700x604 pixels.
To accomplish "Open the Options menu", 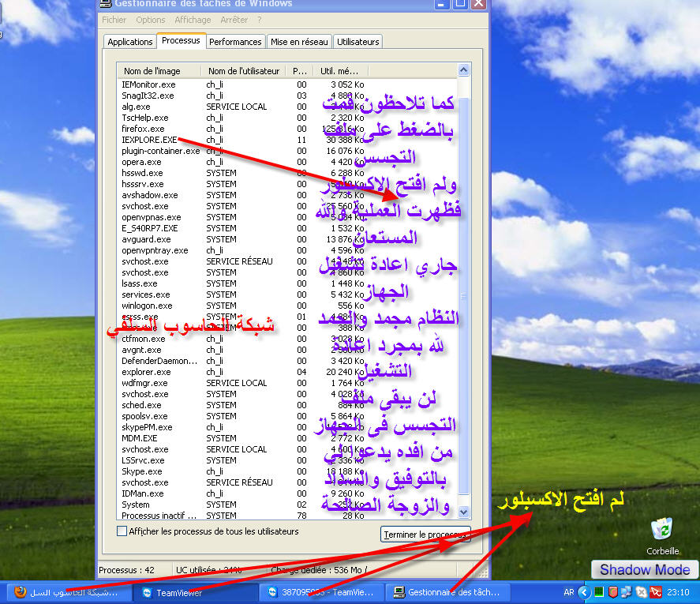I will click(150, 20).
